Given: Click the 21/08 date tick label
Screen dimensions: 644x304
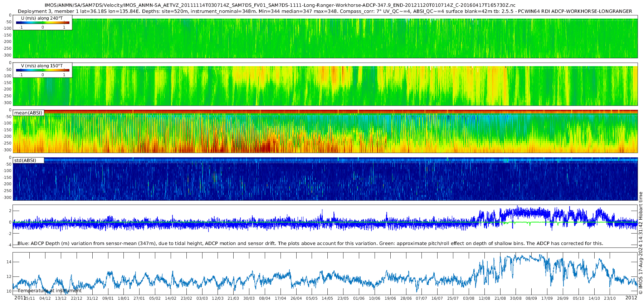Looking at the screenshot, I should tap(500, 298).
